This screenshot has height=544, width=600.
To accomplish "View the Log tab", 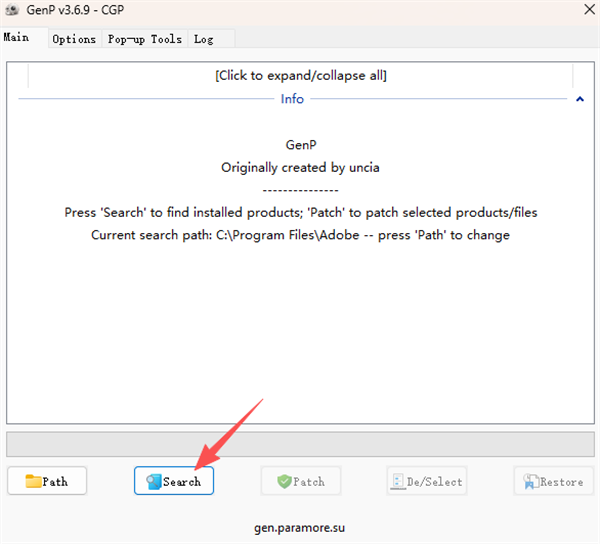I will click(x=211, y=39).
